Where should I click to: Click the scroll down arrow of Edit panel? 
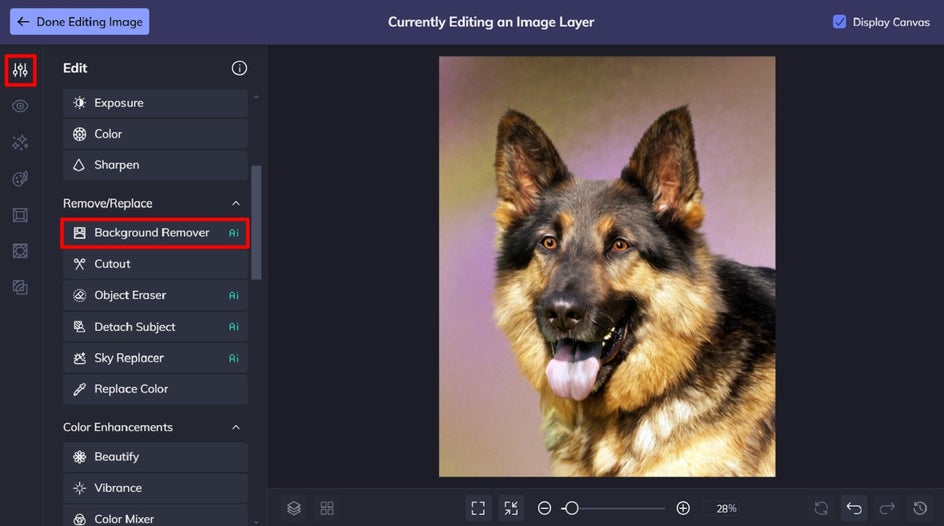pyautogui.click(x=256, y=522)
